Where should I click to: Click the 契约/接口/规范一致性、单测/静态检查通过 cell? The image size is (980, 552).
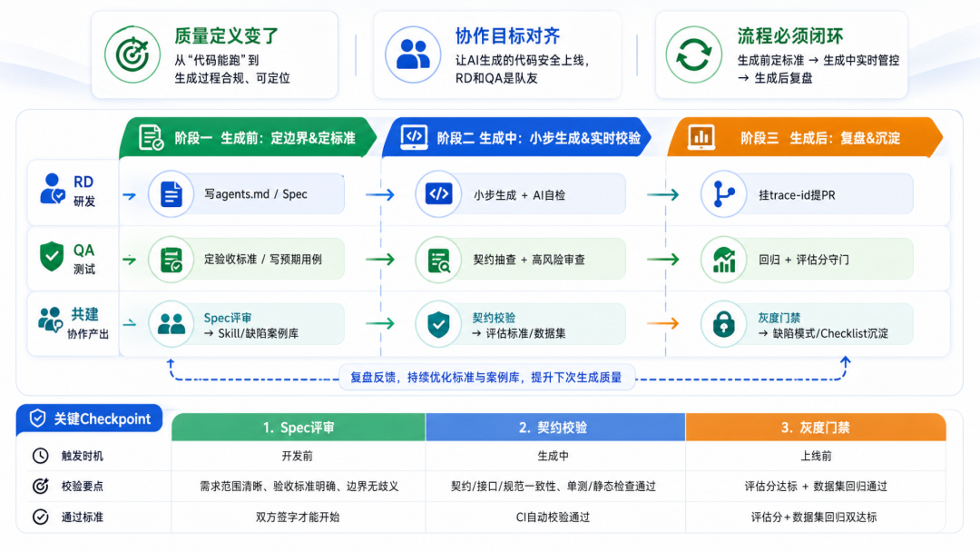coord(554,486)
